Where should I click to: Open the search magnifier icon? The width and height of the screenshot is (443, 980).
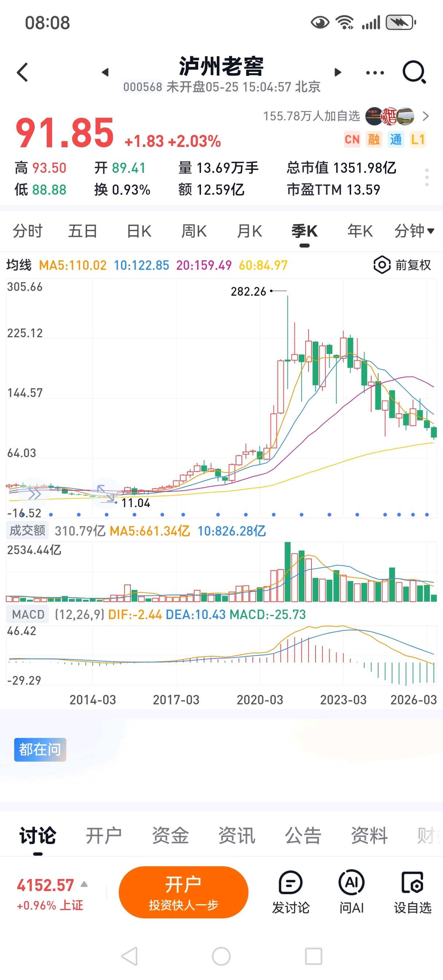click(x=414, y=72)
